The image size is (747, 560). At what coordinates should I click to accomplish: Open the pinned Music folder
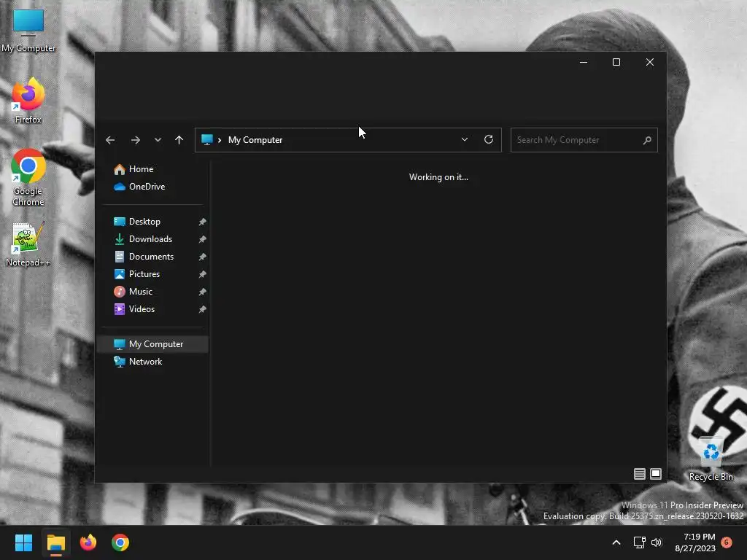133,292
